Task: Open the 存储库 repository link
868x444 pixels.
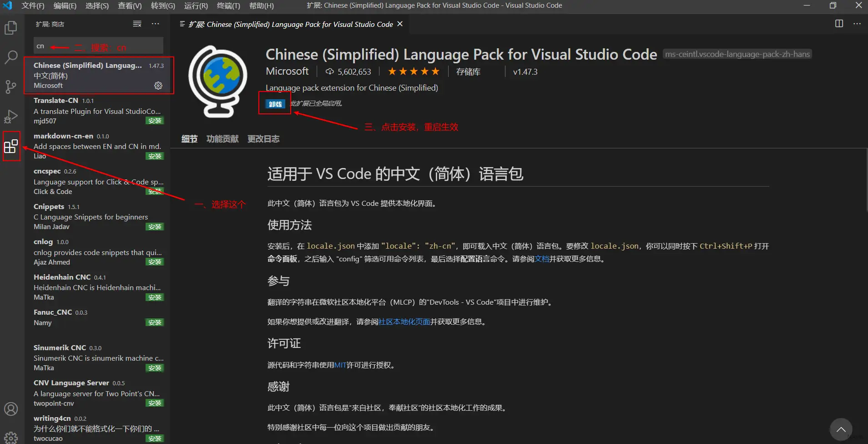Action: [468, 71]
